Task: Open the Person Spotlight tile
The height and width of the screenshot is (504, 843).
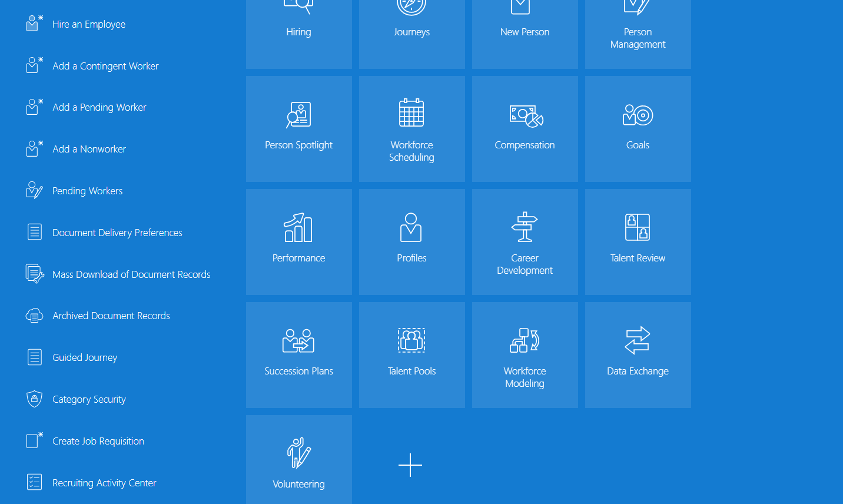Action: point(299,129)
